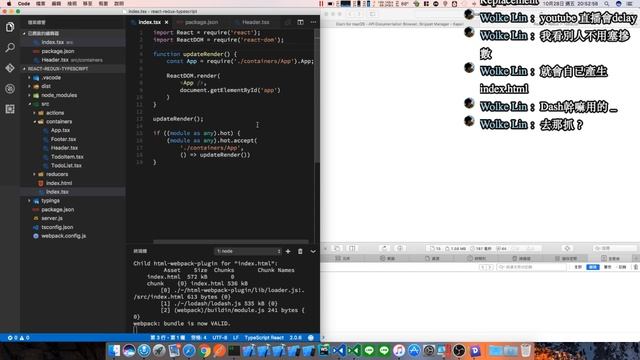Screen dimensions: 640x360
Task: Open Trash from the Dock
Action: coord(526,351)
